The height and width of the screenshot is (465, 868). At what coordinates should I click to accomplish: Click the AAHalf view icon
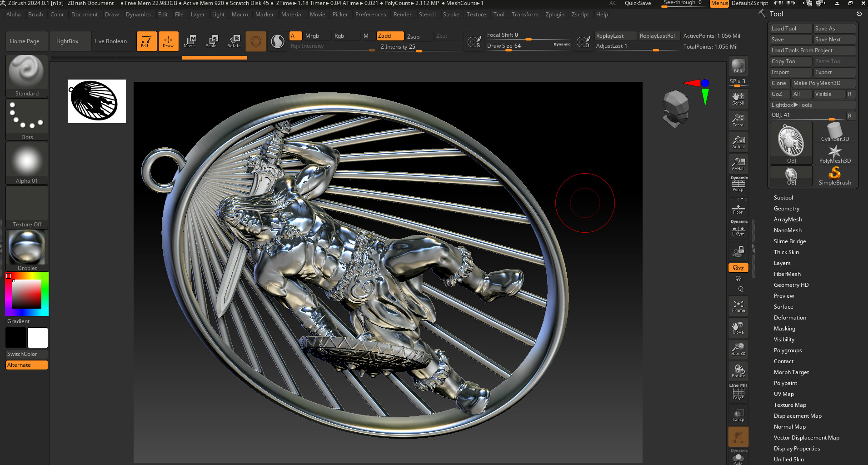(738, 164)
